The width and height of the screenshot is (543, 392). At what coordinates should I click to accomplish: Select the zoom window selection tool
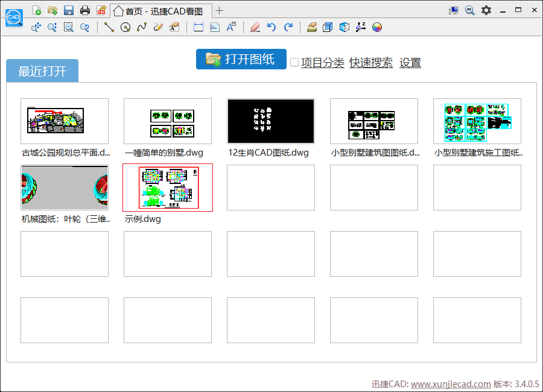click(x=69, y=27)
